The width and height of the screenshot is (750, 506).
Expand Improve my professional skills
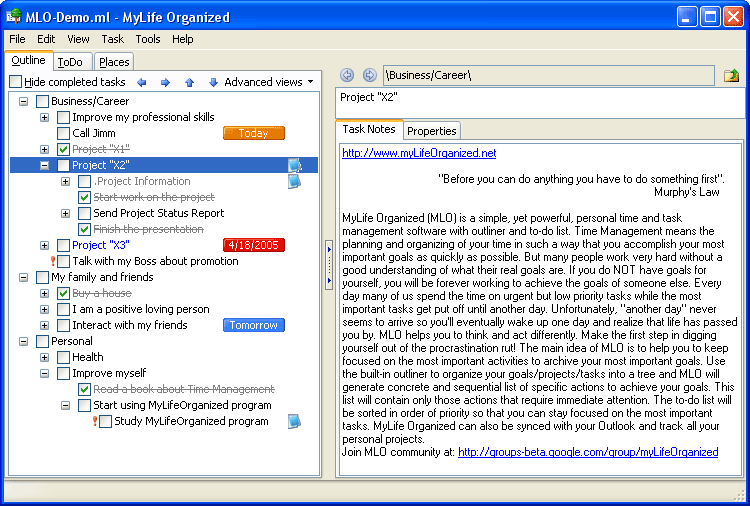pos(44,117)
